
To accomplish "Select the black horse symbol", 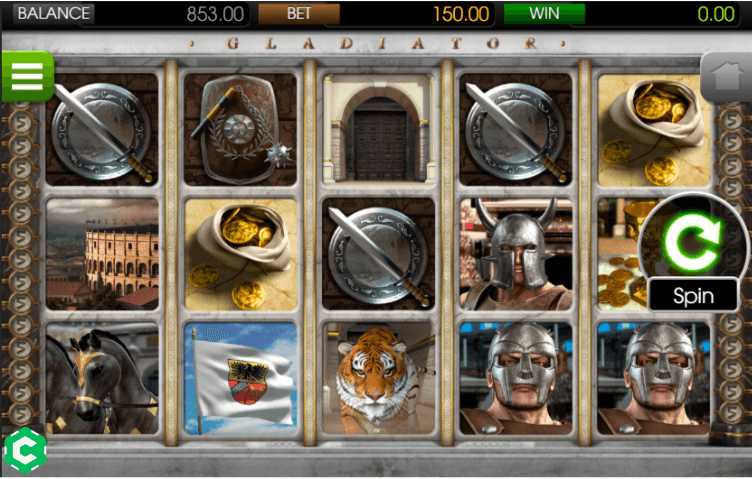I will [x=102, y=378].
